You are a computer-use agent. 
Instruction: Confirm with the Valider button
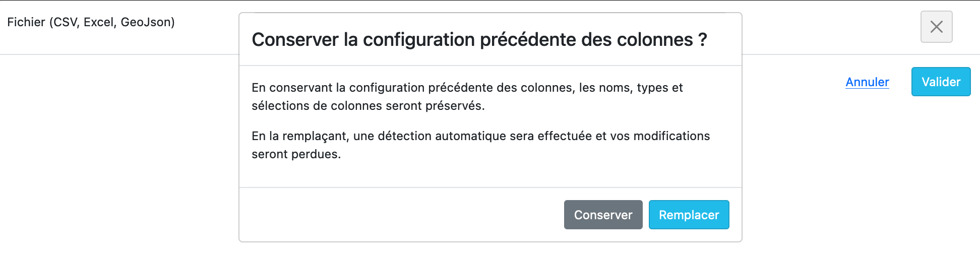click(941, 82)
